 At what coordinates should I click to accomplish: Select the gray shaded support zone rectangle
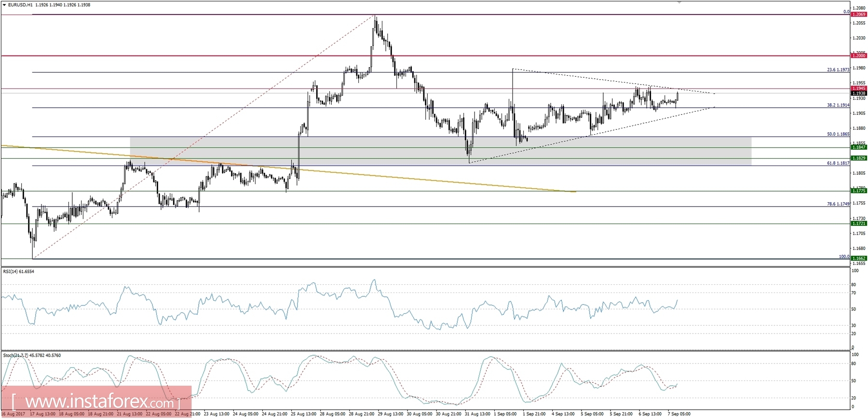[441, 151]
